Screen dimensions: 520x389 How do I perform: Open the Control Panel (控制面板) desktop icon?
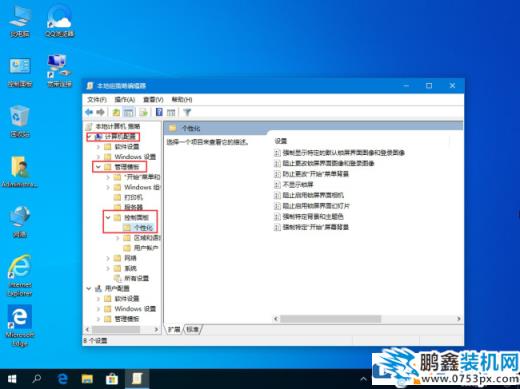tap(20, 72)
